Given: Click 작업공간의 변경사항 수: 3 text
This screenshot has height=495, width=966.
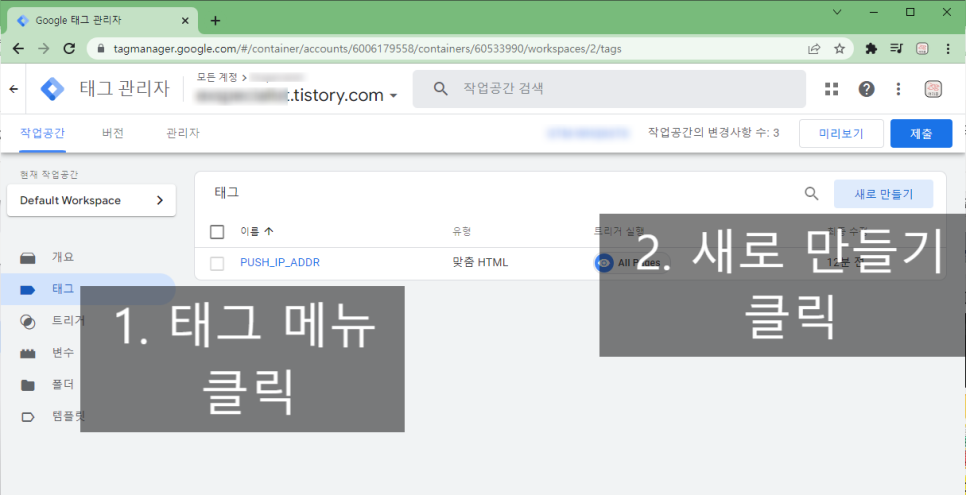Looking at the screenshot, I should 713,132.
